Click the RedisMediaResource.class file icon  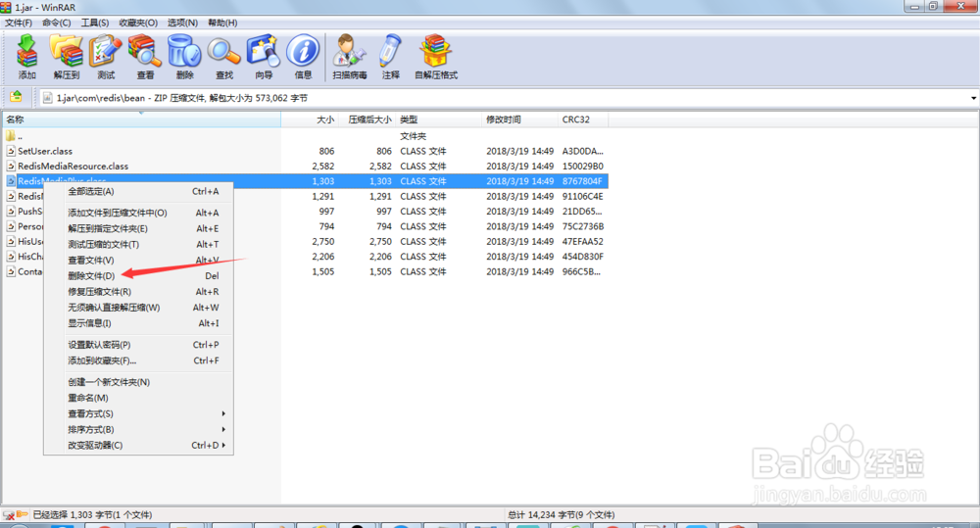click(x=11, y=167)
